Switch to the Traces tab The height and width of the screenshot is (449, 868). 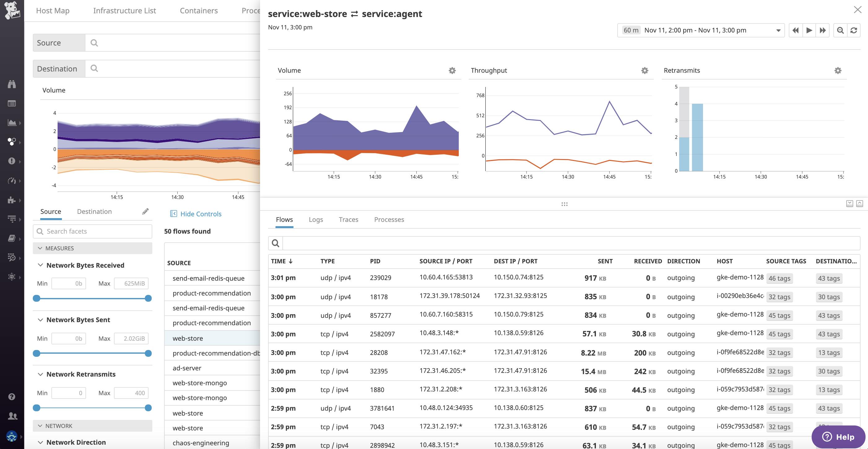pos(349,219)
